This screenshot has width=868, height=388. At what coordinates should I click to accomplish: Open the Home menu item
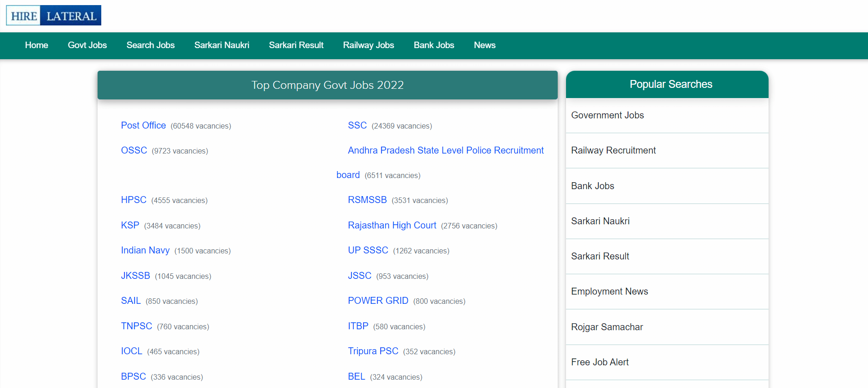pos(37,45)
